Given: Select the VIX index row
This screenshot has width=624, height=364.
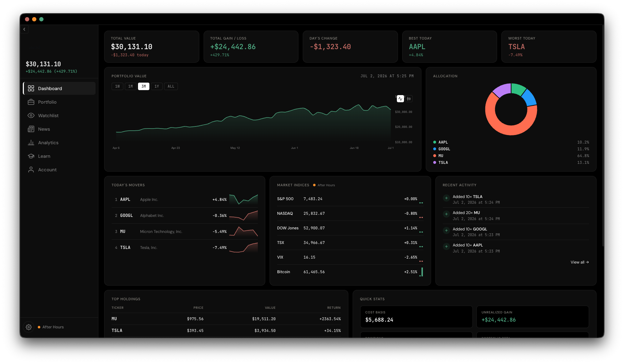Looking at the screenshot, I should click(x=350, y=257).
